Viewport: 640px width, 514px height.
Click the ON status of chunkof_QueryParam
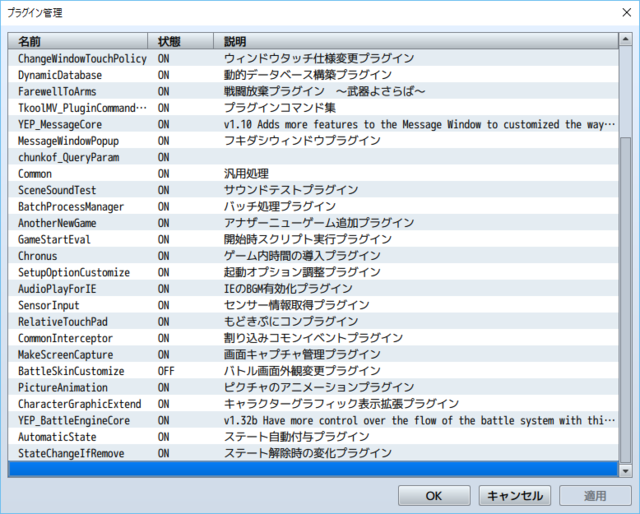[x=163, y=157]
